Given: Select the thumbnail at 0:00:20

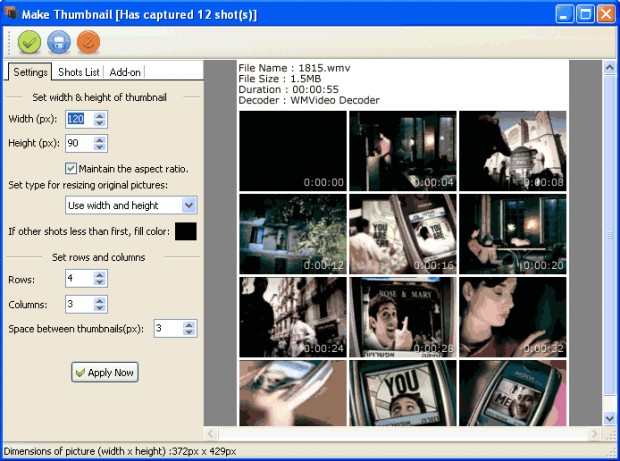Looking at the screenshot, I should tap(512, 234).
